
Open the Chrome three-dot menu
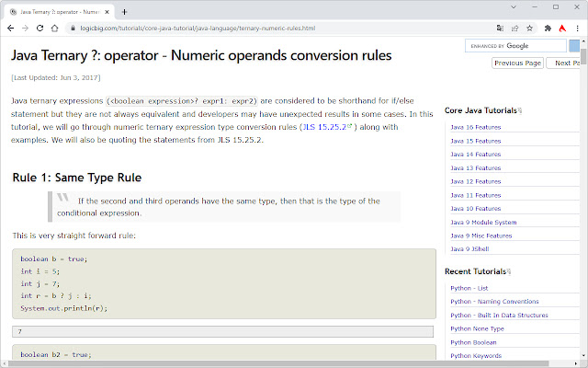(x=577, y=29)
